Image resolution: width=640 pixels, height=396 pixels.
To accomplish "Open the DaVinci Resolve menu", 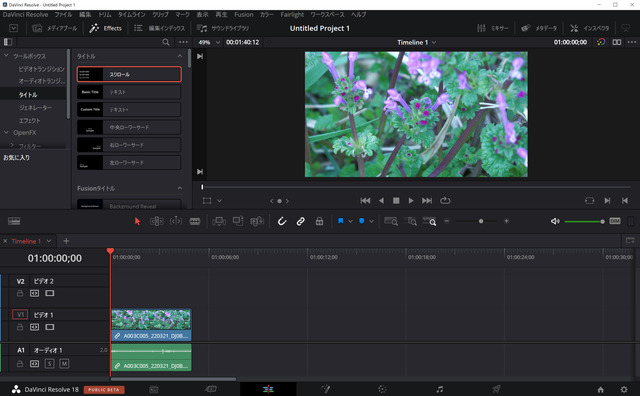I will pyautogui.click(x=25, y=14).
